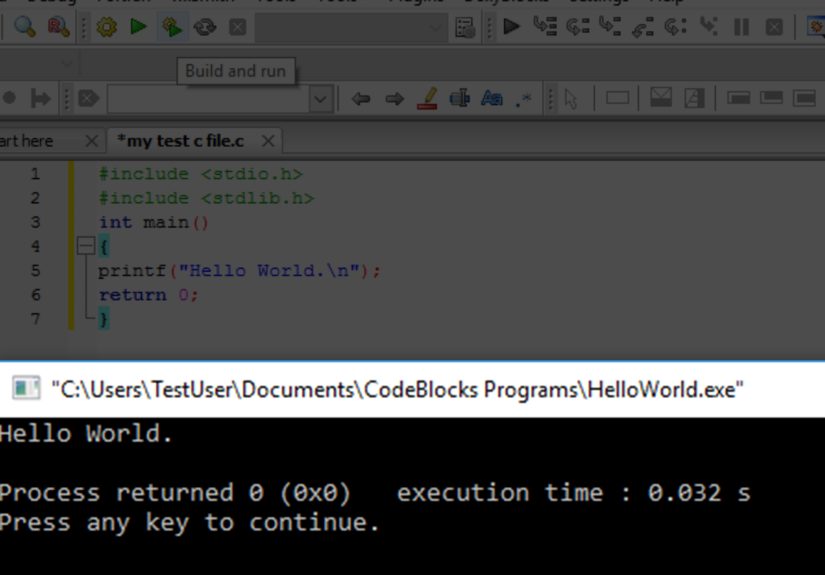Click the Step into instruction icon
The height and width of the screenshot is (575, 825).
point(709,26)
